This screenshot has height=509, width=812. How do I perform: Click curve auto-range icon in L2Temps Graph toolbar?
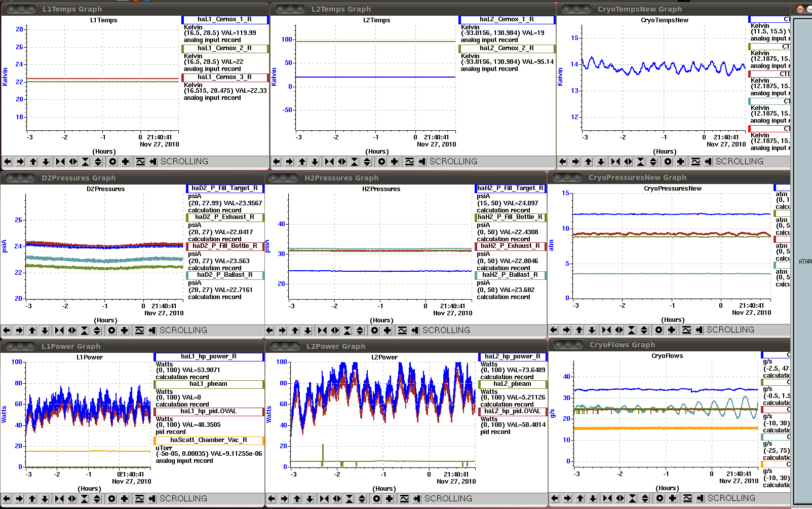pos(409,162)
